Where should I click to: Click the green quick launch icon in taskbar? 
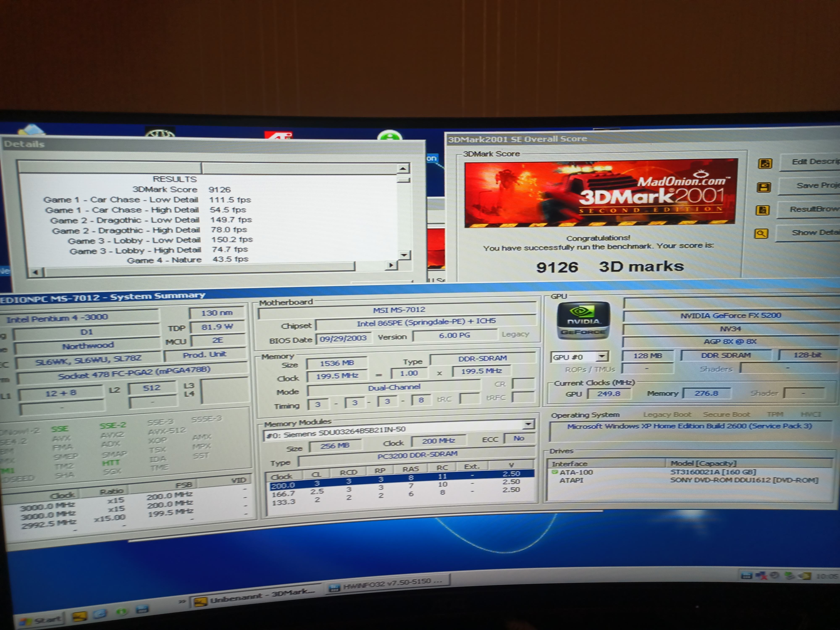click(x=121, y=612)
